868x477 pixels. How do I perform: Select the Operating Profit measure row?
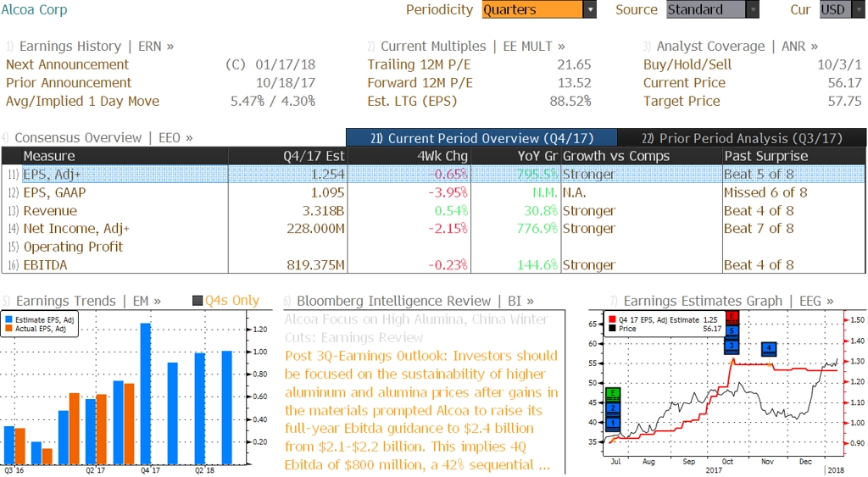433,247
